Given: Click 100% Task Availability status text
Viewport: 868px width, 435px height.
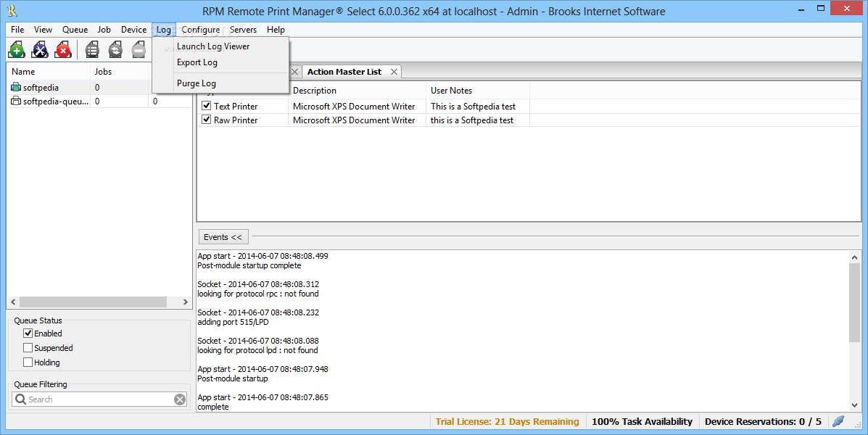Looking at the screenshot, I should click(x=642, y=422).
